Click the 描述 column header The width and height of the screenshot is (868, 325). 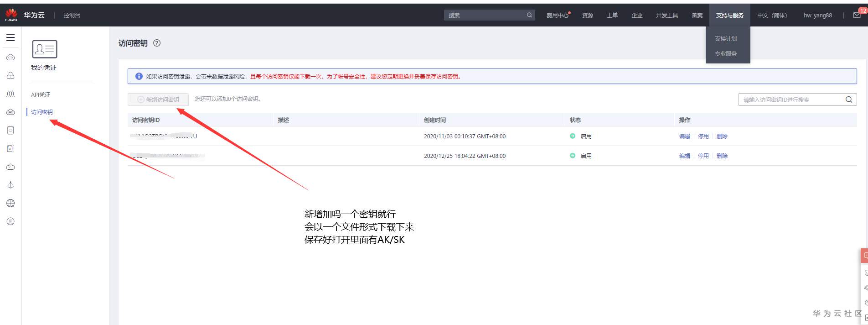coord(284,120)
